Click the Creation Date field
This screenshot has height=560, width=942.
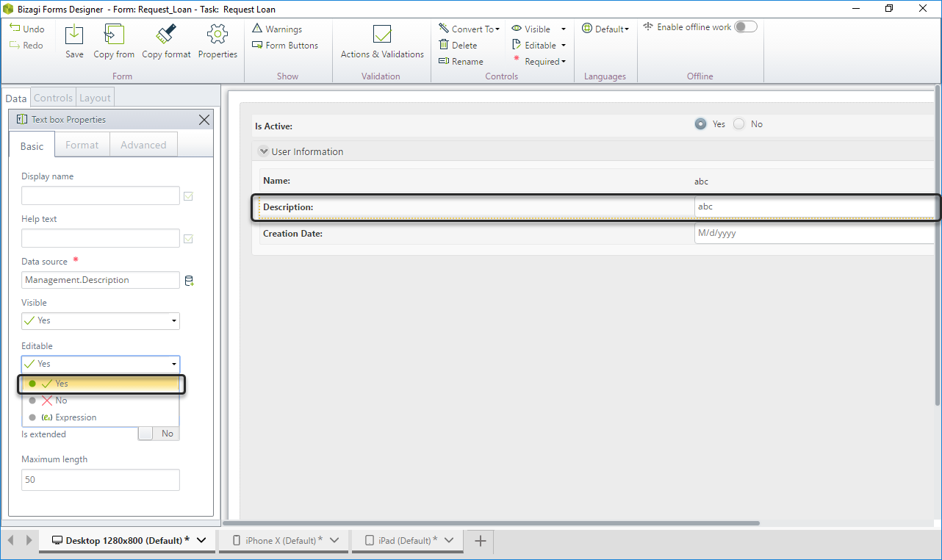click(x=814, y=233)
